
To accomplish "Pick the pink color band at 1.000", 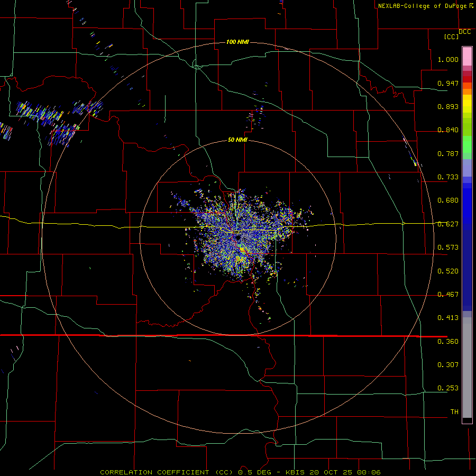I will (x=467, y=57).
